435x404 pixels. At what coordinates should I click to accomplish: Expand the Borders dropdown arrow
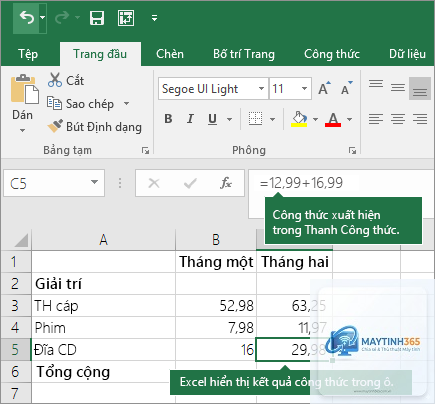(x=272, y=119)
